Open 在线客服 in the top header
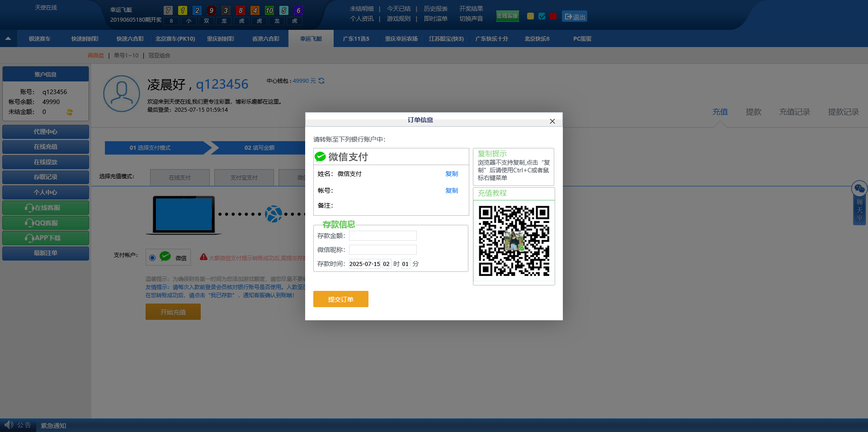Image resolution: width=868 pixels, height=432 pixels. click(507, 16)
